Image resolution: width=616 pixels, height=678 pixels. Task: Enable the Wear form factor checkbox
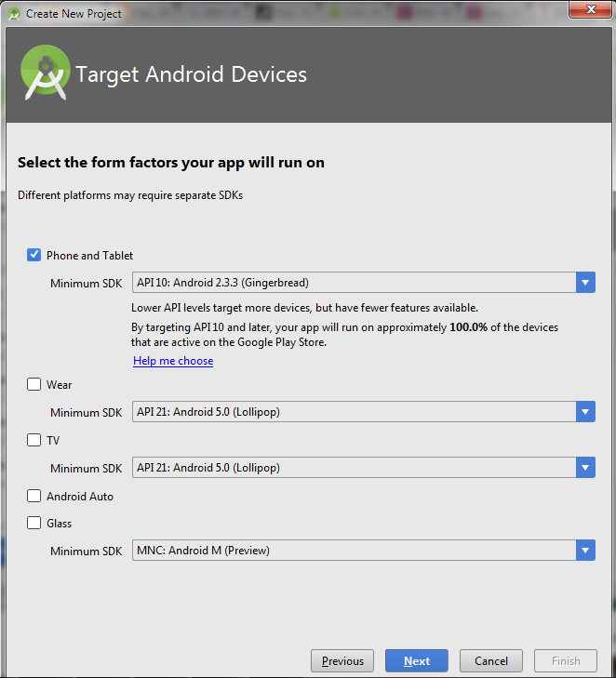[x=34, y=384]
